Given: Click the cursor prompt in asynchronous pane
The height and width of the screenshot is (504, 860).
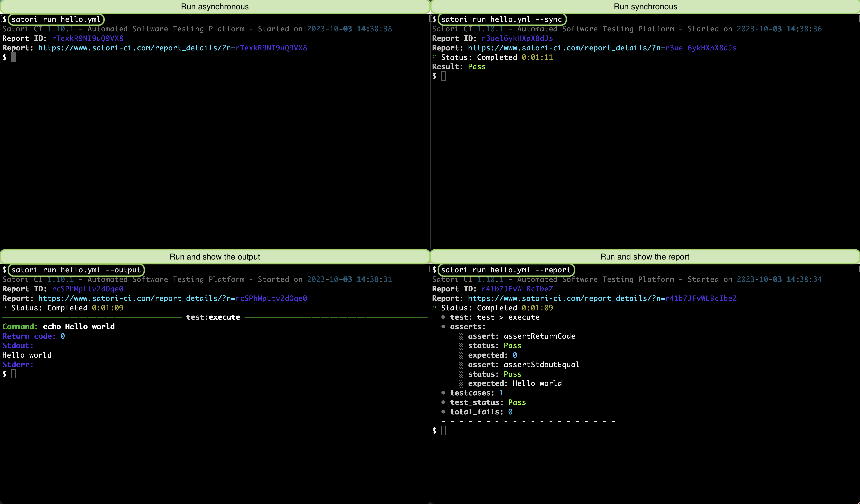Looking at the screenshot, I should point(14,57).
